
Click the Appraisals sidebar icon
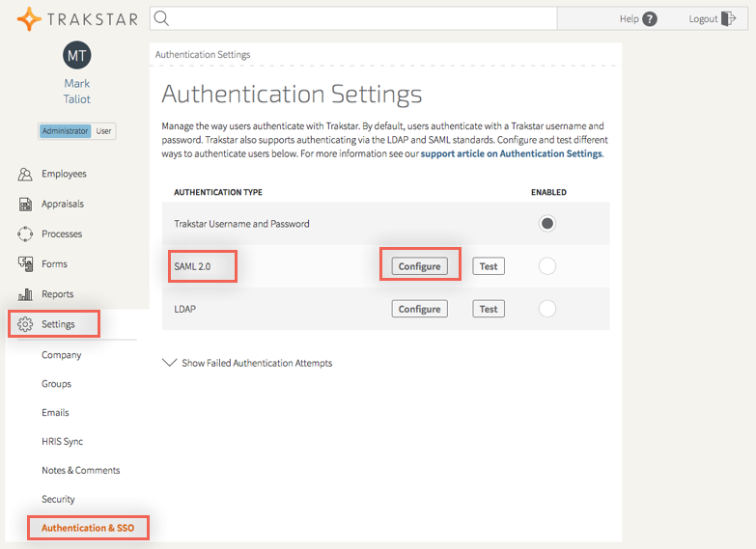(x=26, y=205)
